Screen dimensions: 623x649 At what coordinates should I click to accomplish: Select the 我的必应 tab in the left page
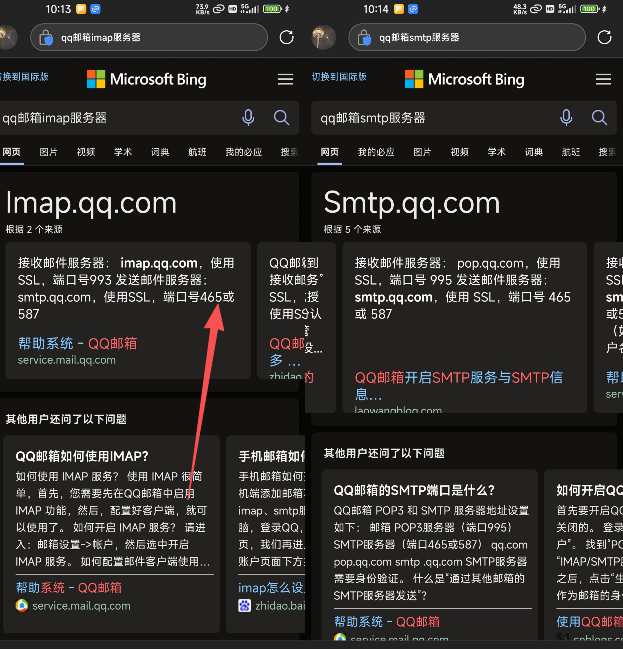[x=243, y=152]
